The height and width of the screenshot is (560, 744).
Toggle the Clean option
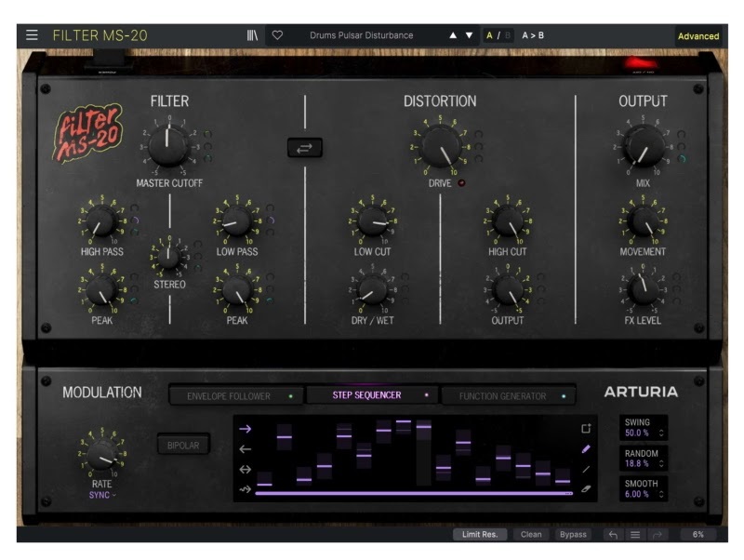[x=531, y=534]
